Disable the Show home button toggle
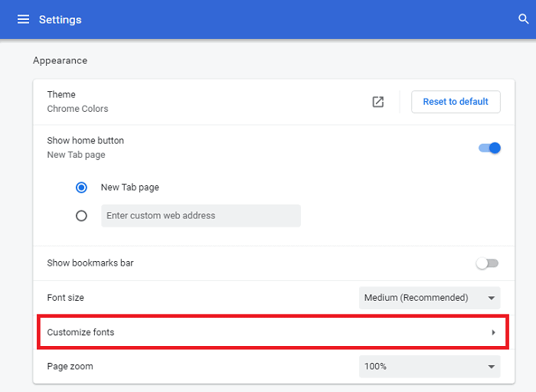Screen dimensions: 536x392 (489, 148)
